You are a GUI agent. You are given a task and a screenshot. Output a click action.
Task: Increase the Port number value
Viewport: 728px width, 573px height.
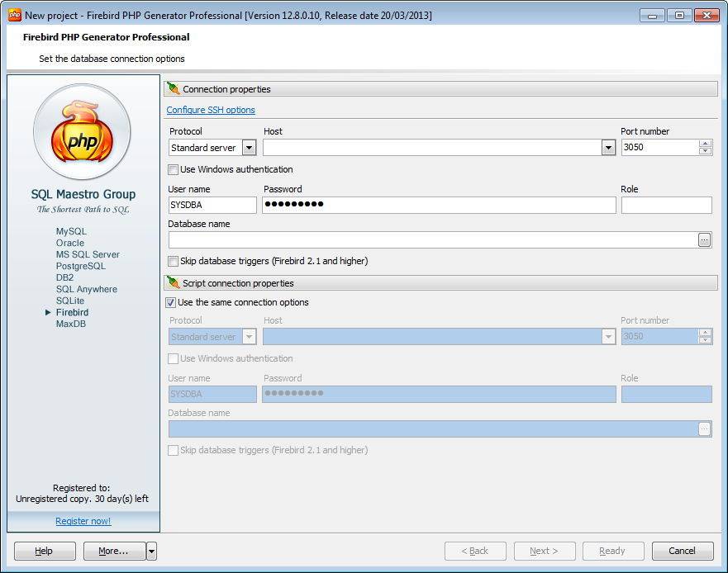705,144
